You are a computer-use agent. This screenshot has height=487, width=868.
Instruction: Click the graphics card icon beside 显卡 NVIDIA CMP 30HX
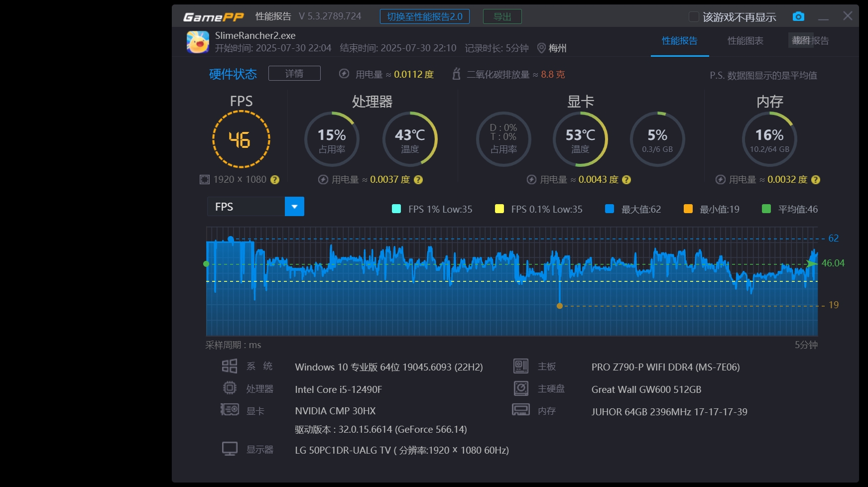pos(230,410)
